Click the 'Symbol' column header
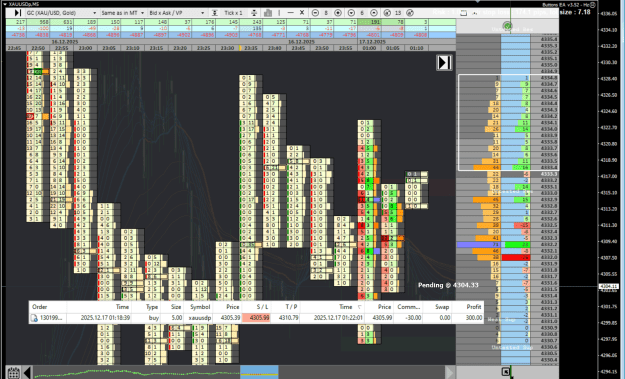This screenshot has height=379, width=625. pos(198,307)
